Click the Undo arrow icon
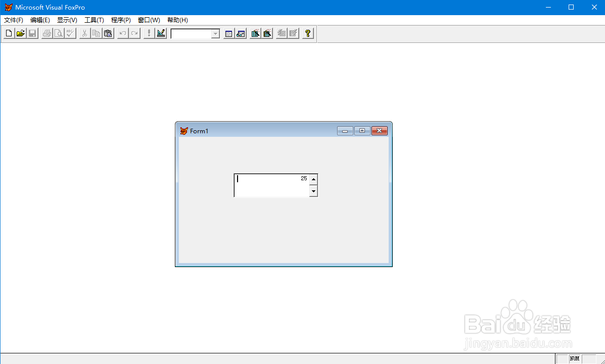The image size is (605, 364). click(x=123, y=33)
